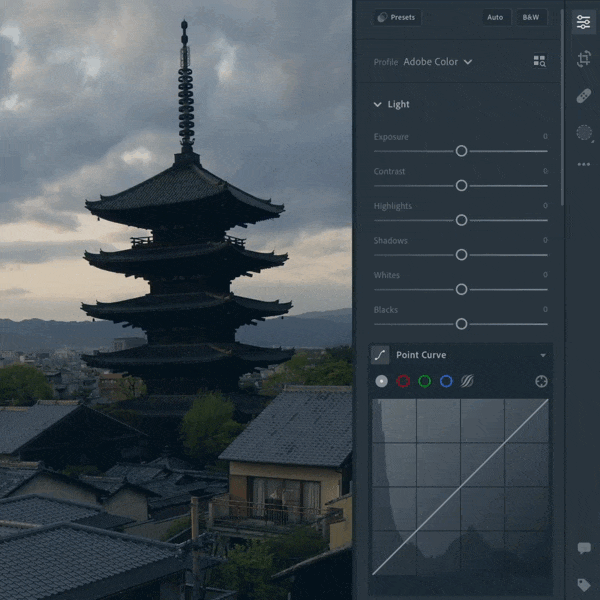Open the Keywords tag icon
The height and width of the screenshot is (600, 600).
pos(584,584)
